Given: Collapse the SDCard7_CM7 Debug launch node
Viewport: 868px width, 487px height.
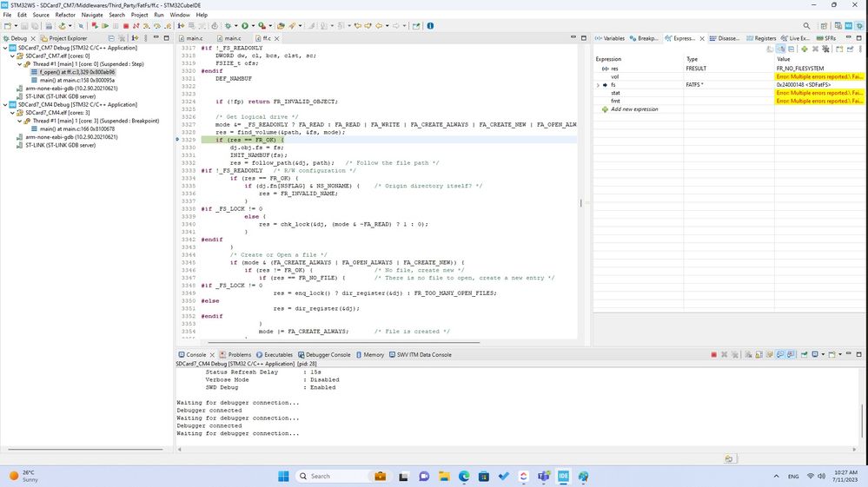Looking at the screenshot, I should [x=5, y=48].
